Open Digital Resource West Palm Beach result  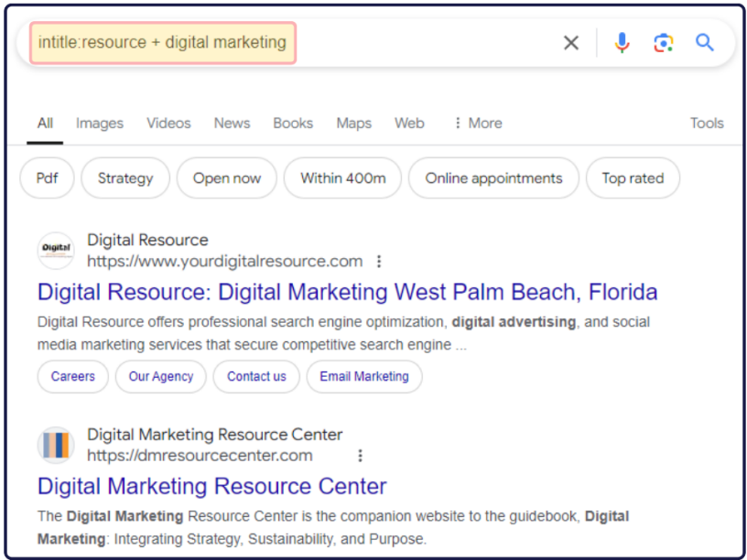[347, 292]
